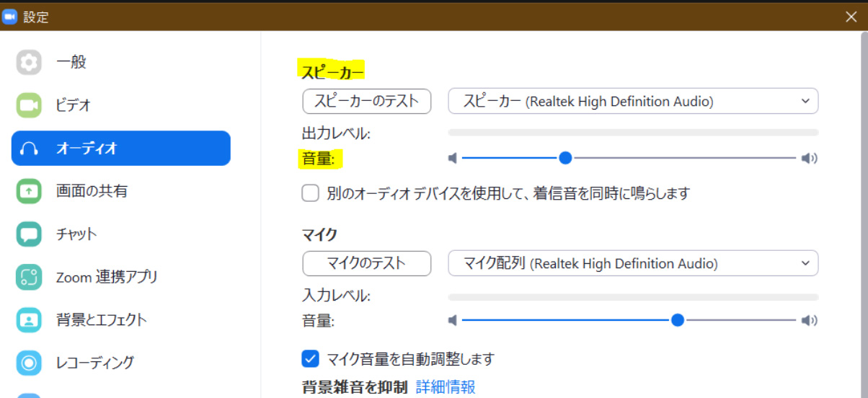Click the マイク section heading
Viewport: 868px width, 398px height.
[x=319, y=234]
